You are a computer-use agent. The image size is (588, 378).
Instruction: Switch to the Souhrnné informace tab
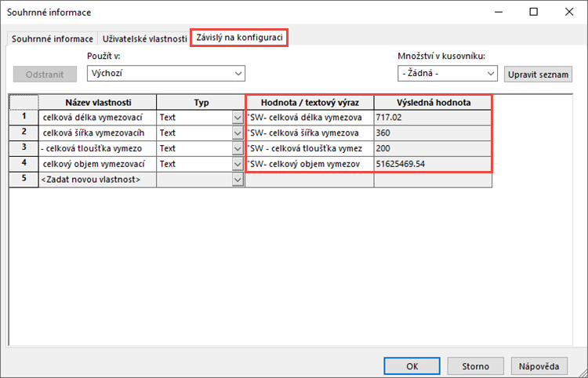tap(51, 38)
